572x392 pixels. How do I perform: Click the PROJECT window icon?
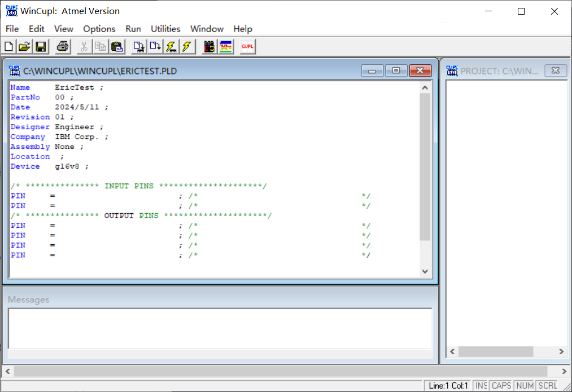tap(452, 71)
